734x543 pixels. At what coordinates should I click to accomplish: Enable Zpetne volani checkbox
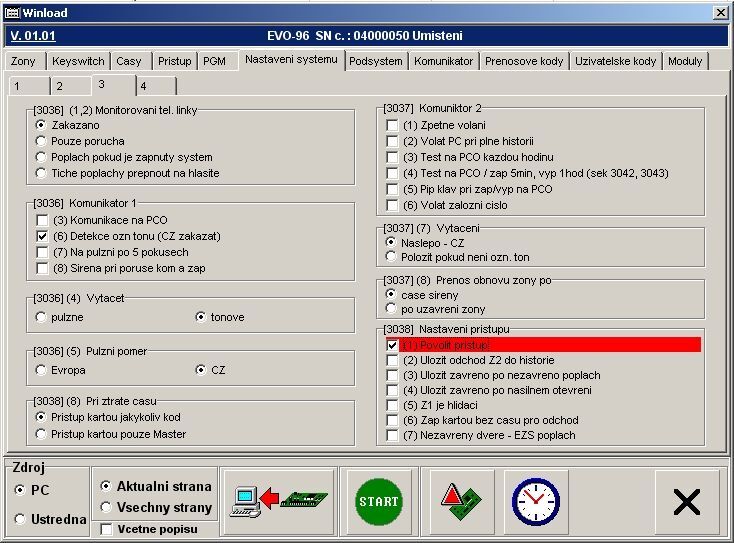click(x=392, y=126)
